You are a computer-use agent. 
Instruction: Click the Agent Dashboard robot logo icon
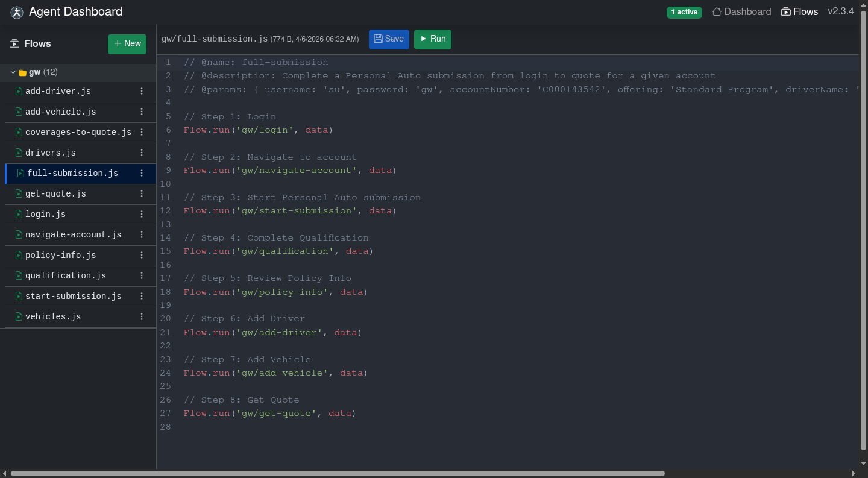point(17,12)
